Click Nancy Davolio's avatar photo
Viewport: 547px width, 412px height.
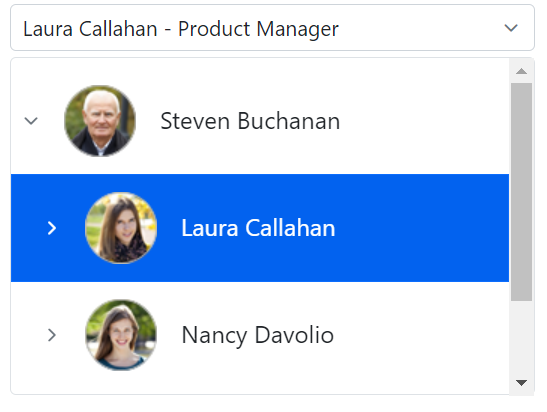pyautogui.click(x=121, y=335)
